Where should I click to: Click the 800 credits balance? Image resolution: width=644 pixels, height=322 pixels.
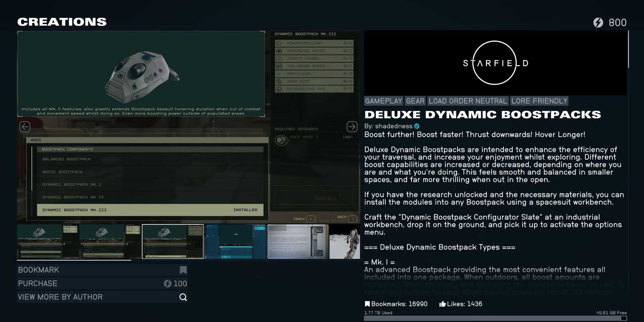[617, 23]
